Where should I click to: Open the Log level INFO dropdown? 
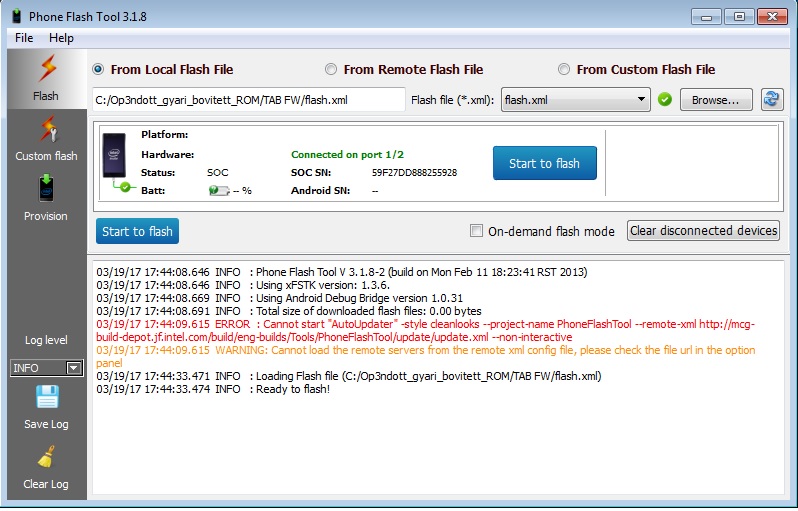[47, 367]
